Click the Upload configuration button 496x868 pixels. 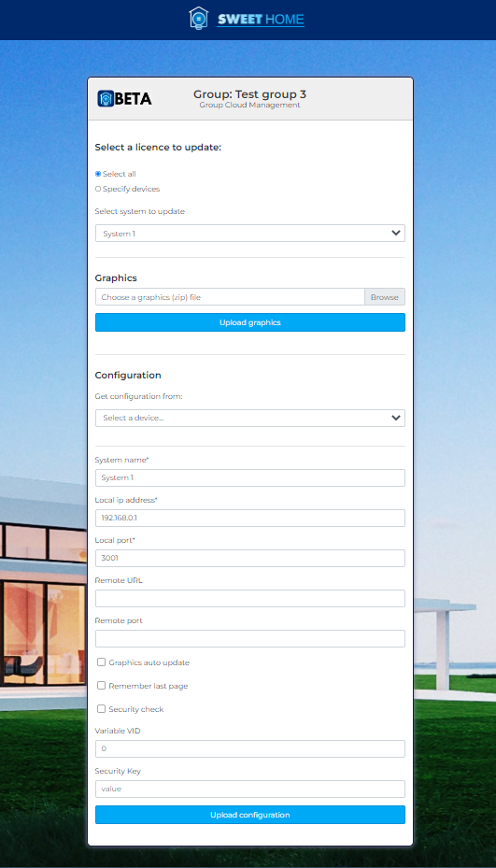coord(250,815)
